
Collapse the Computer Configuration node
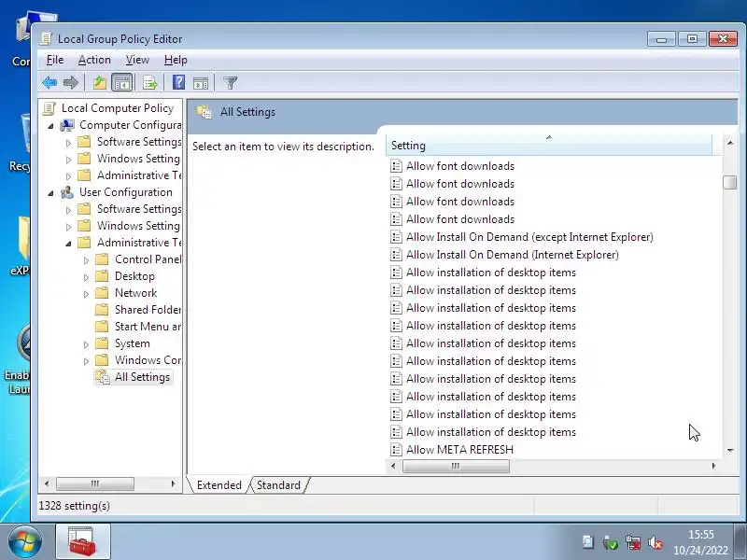[x=51, y=126]
